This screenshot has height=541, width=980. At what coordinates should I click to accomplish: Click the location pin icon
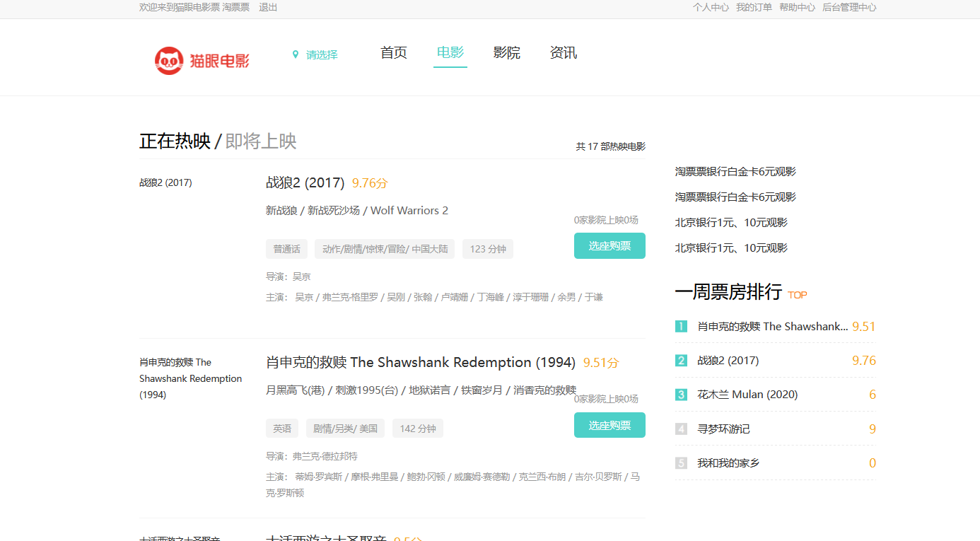(x=296, y=54)
